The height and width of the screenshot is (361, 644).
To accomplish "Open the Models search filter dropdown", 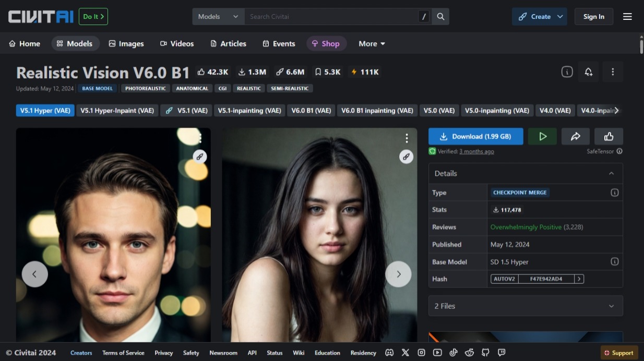I will coord(218,16).
